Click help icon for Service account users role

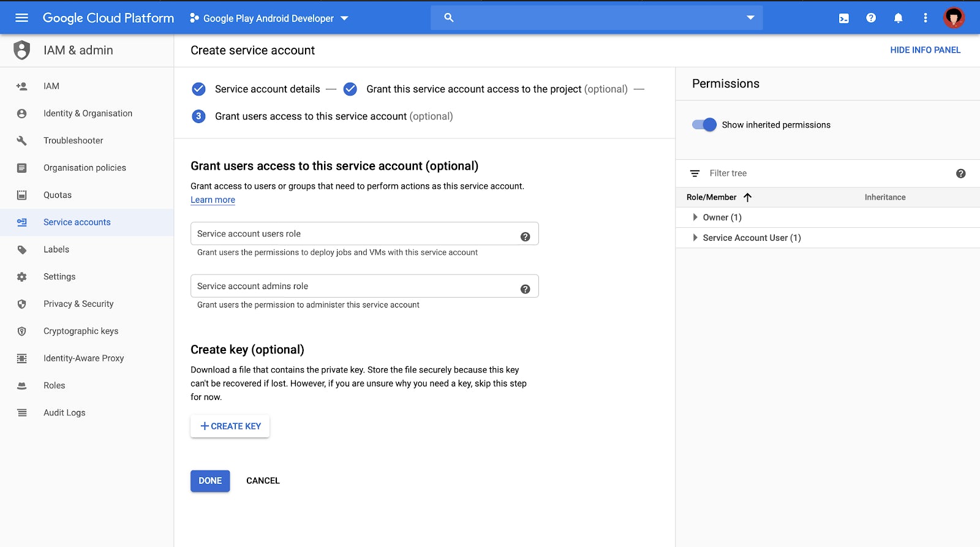tap(525, 236)
